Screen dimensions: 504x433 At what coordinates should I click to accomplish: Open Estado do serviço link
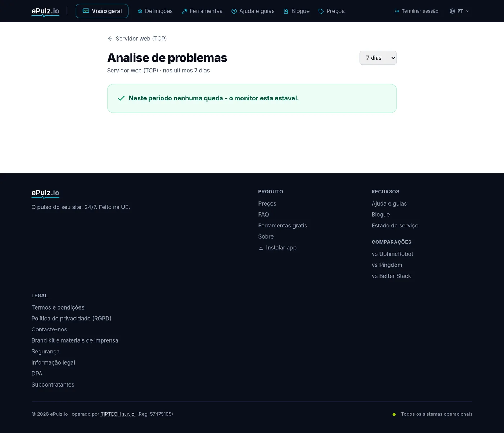tap(395, 226)
